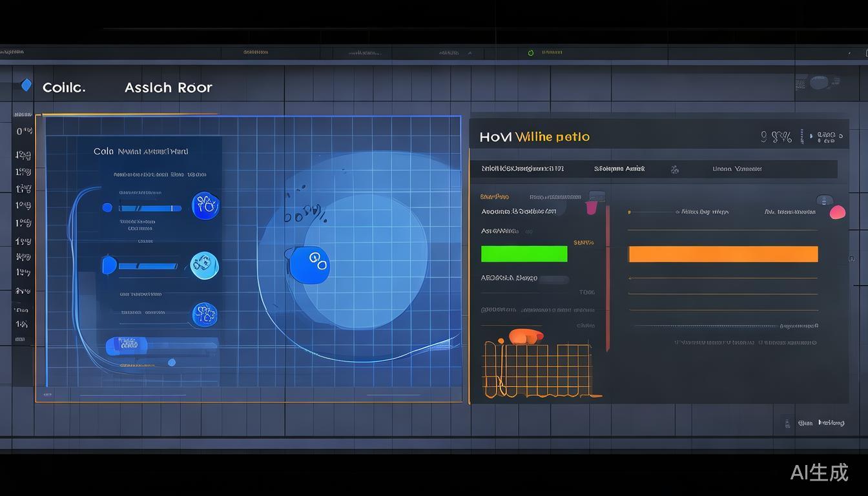The image size is (868, 496).
Task: Toggle the grey switch in the top-right corner
Action: click(x=819, y=83)
